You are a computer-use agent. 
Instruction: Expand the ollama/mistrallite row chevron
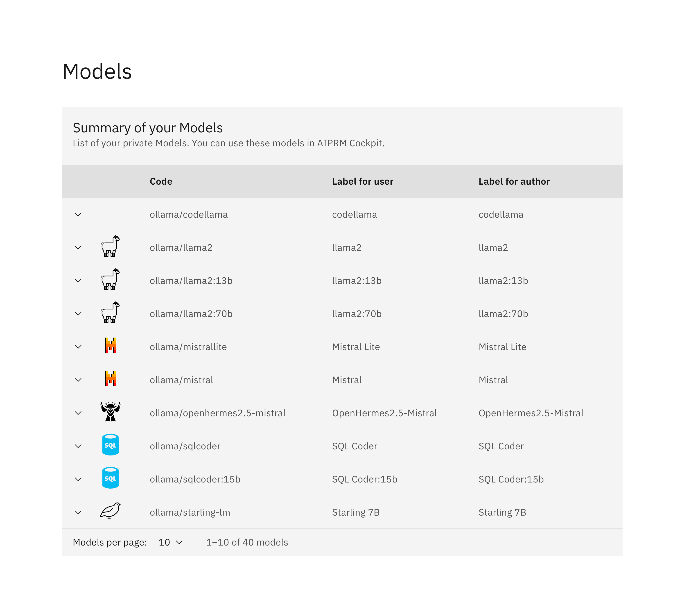click(78, 347)
